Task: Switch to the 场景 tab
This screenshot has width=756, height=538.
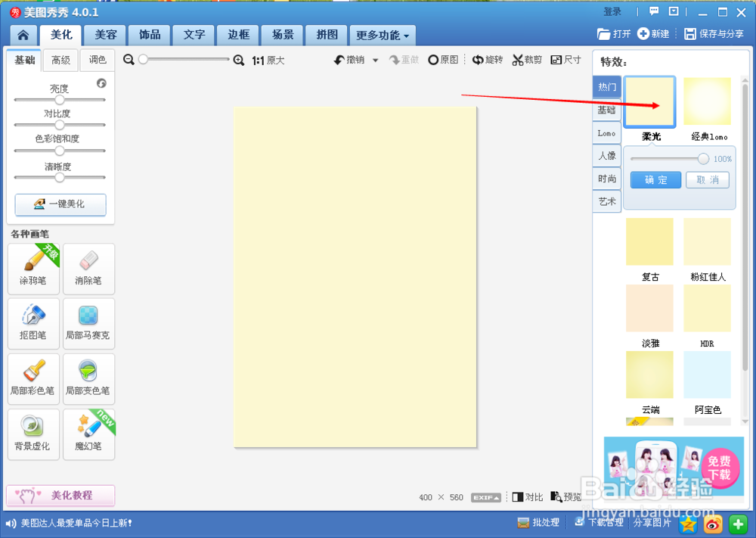Action: [x=283, y=35]
